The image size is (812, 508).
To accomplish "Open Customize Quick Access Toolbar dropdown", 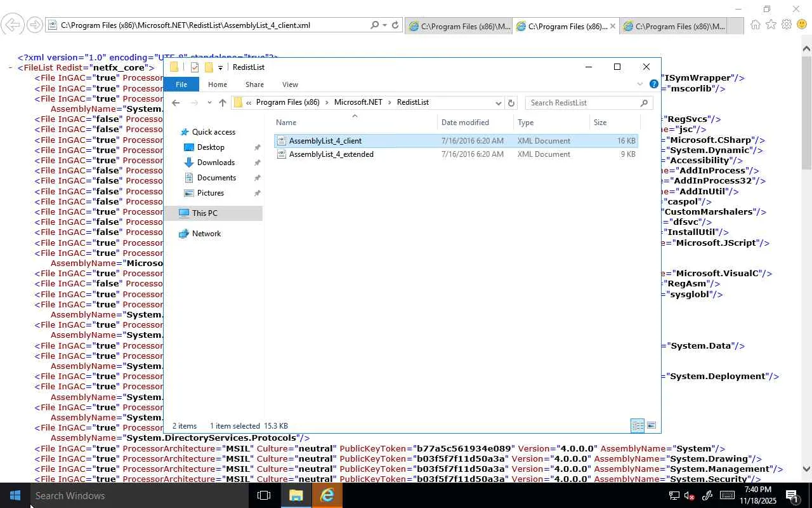I will pyautogui.click(x=220, y=67).
